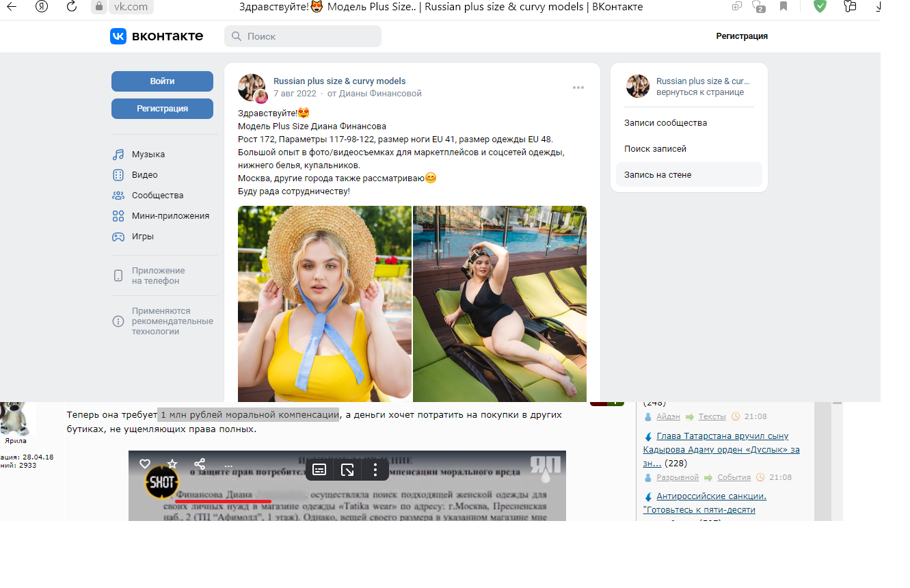The image size is (910, 588).
Task: Open the Регистрация link in the VK header
Action: click(742, 36)
